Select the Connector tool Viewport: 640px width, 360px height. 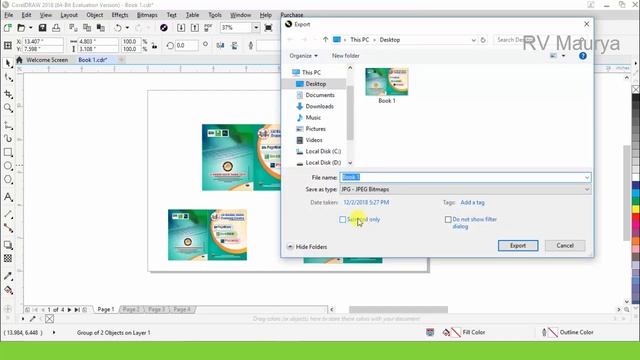click(x=8, y=228)
